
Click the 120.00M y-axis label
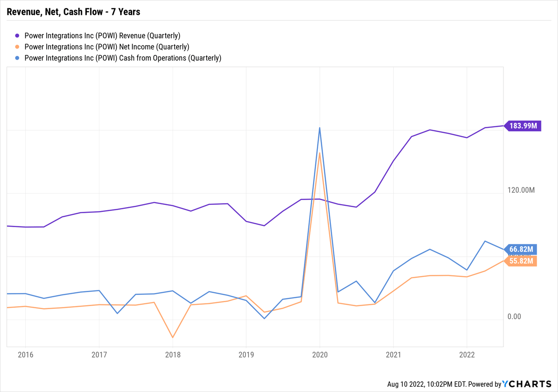(521, 190)
